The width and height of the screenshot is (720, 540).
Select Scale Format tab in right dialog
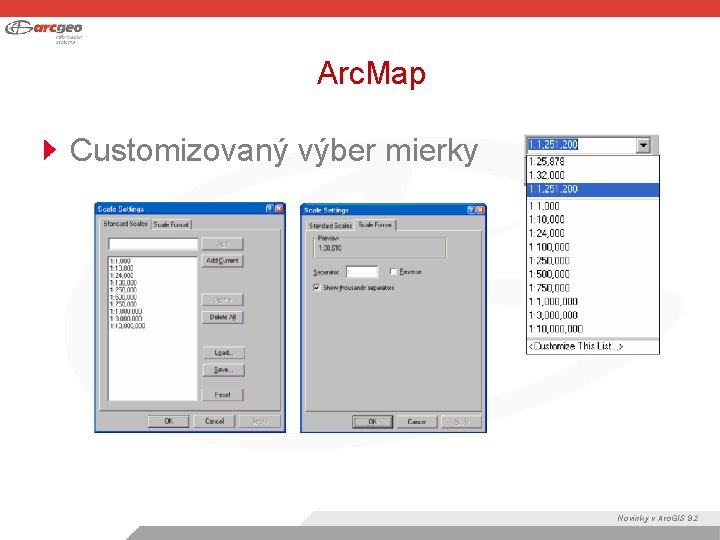pos(375,225)
